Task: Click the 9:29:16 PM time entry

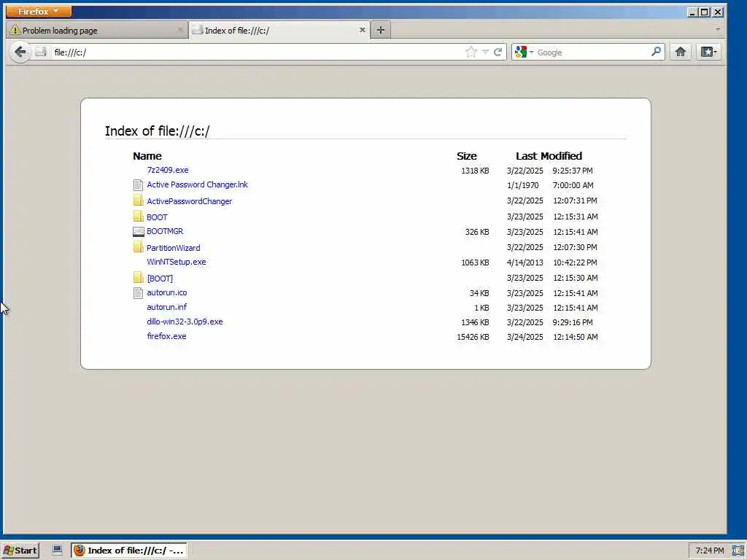Action: 573,322
